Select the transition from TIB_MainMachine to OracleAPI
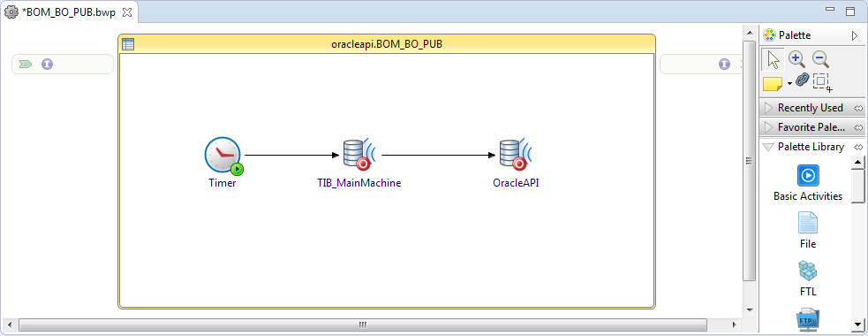 pos(439,156)
